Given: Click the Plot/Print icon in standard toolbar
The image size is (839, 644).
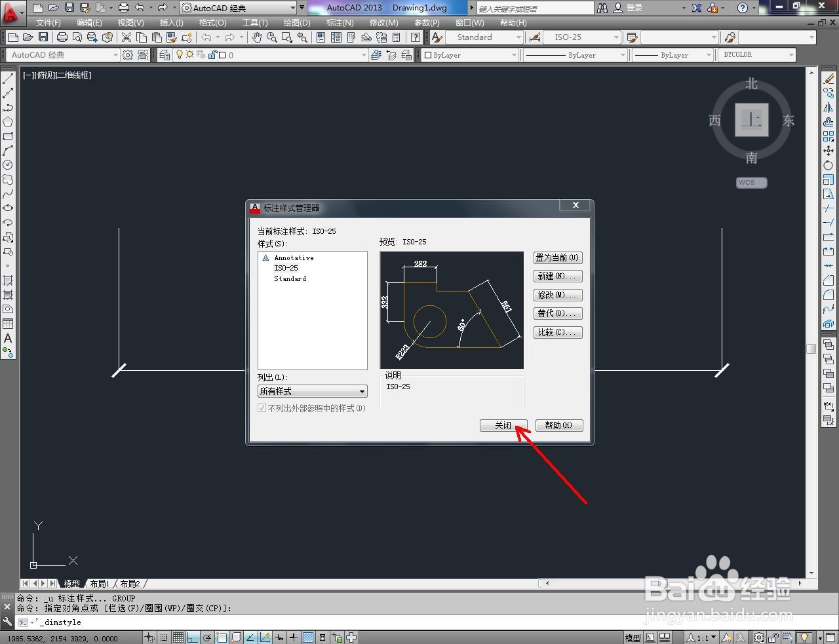Looking at the screenshot, I should point(62,37).
